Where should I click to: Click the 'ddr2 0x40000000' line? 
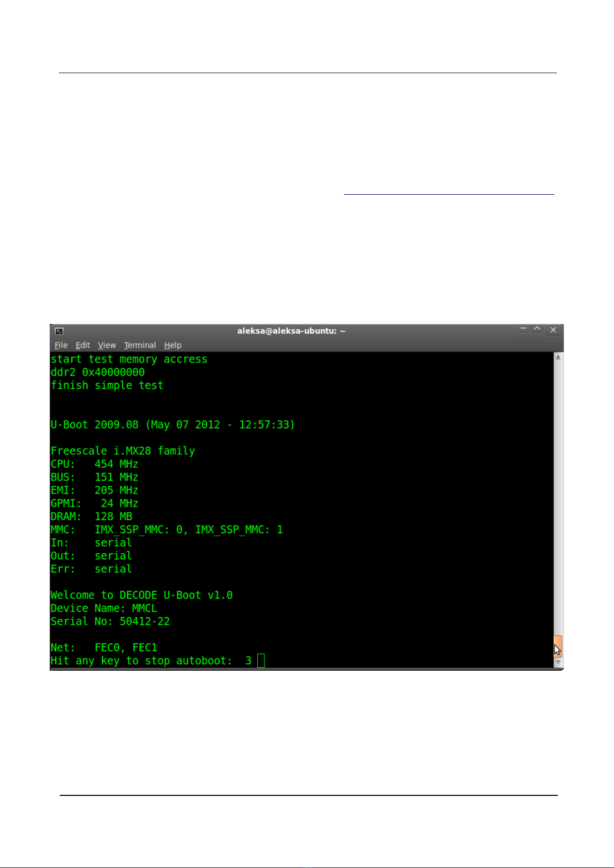97,372
